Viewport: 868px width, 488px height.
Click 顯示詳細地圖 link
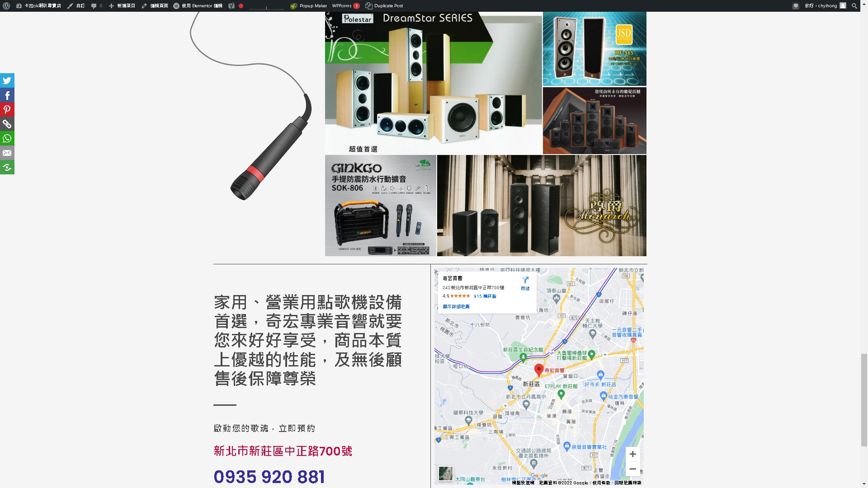(456, 307)
